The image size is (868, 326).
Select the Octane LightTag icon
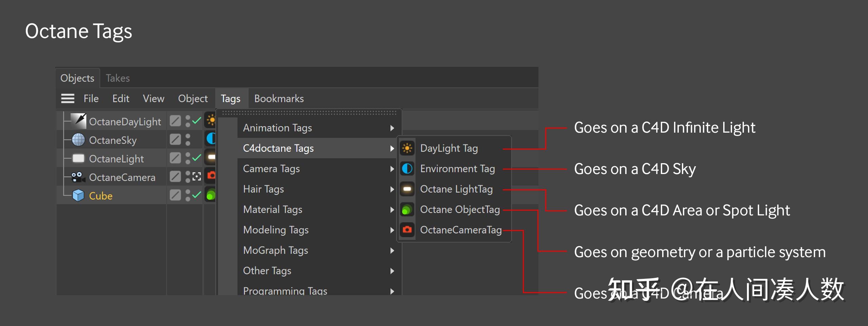point(407,189)
